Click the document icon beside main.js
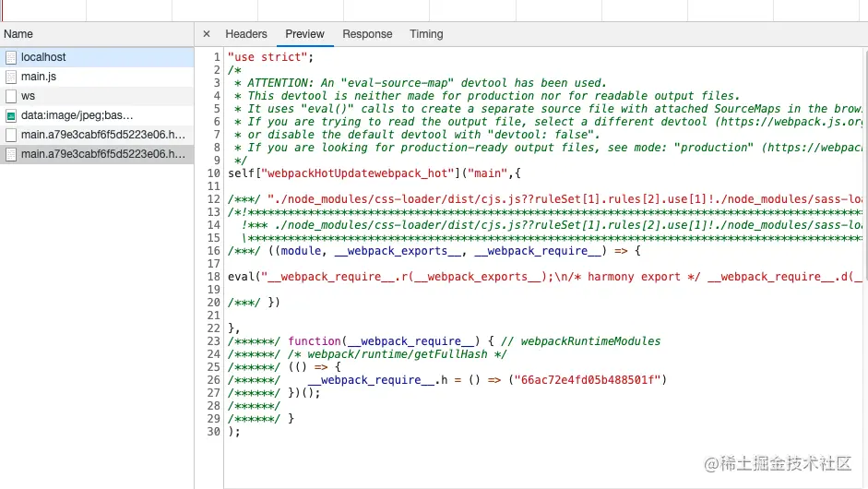The width and height of the screenshot is (868, 489). tap(11, 77)
